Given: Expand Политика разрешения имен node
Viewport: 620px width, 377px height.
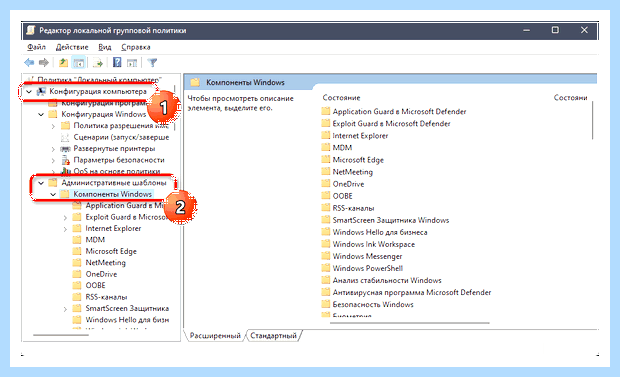Looking at the screenshot, I should (x=53, y=126).
